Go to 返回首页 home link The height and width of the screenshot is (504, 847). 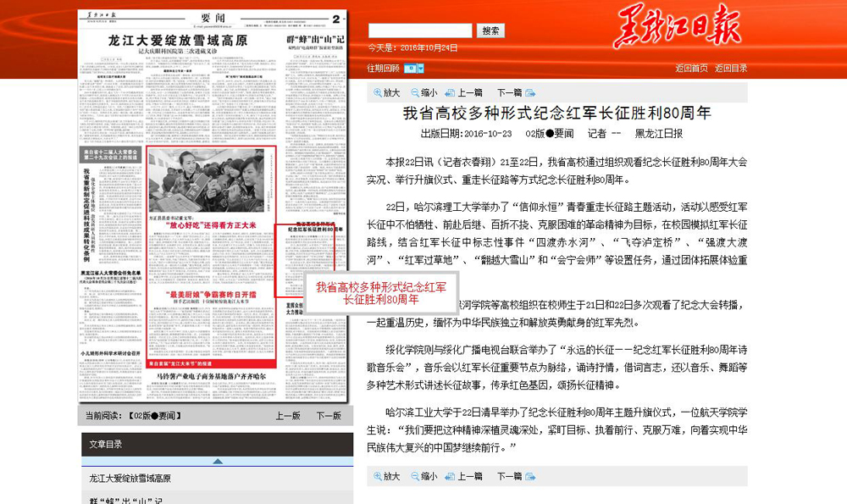691,69
